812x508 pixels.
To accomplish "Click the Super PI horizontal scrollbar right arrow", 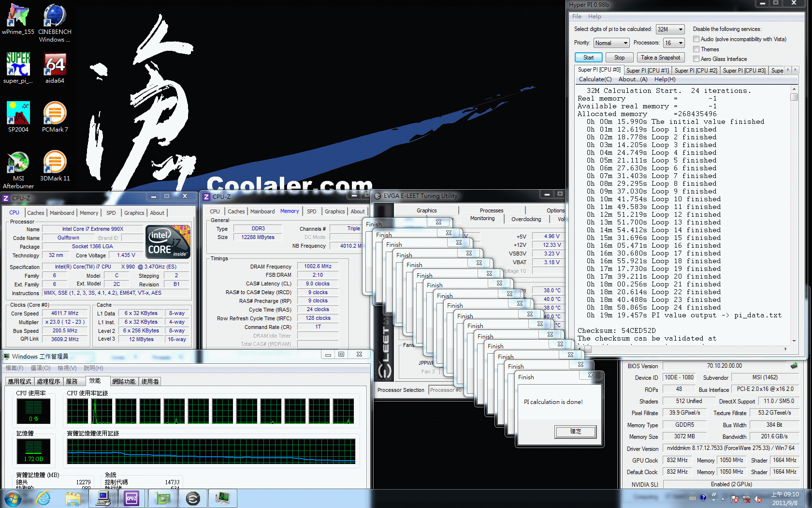I will pyautogui.click(x=785, y=348).
